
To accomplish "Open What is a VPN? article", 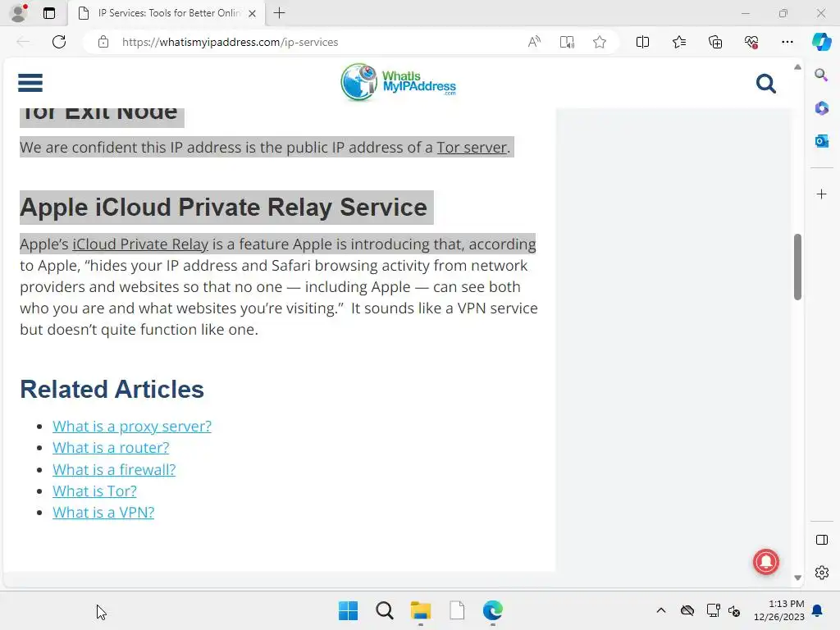I will (x=103, y=513).
